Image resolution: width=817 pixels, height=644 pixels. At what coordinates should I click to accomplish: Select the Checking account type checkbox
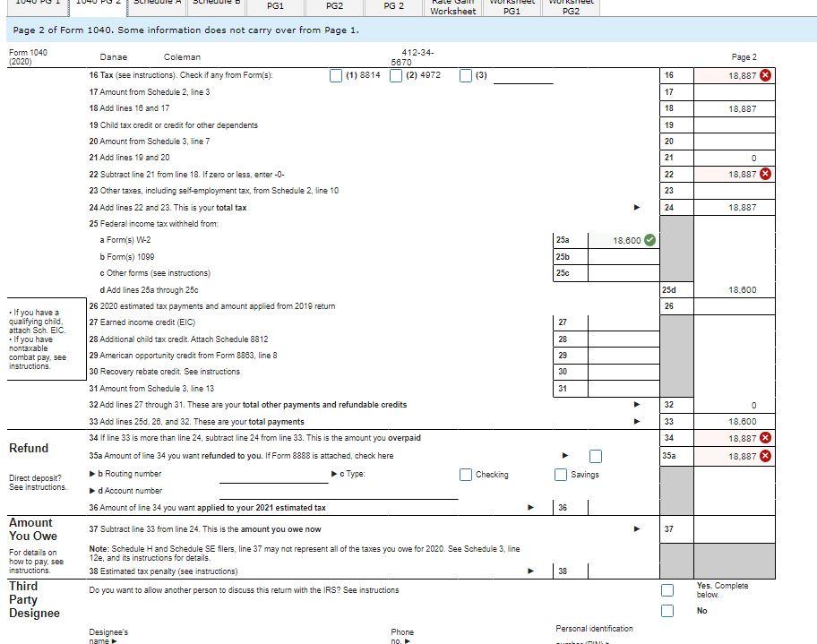pos(467,475)
